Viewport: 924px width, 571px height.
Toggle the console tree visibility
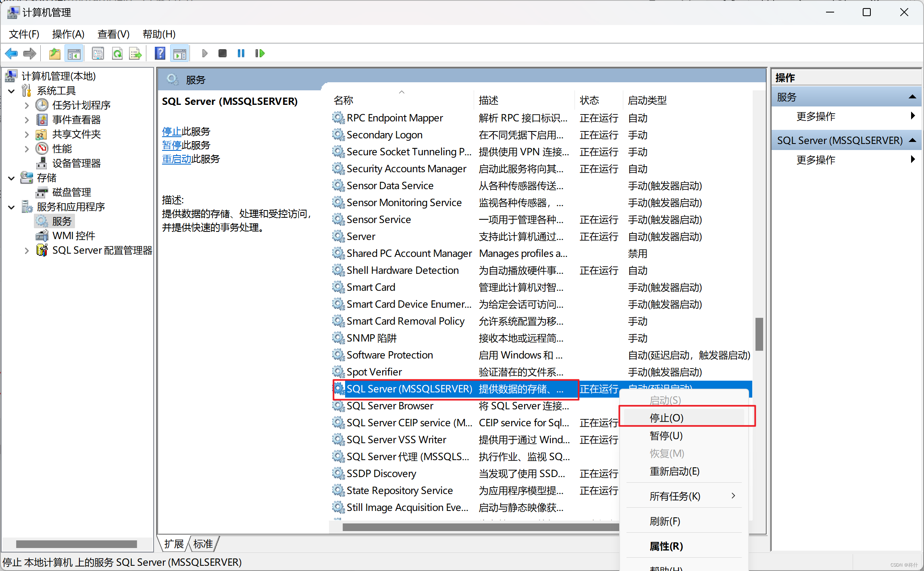74,53
